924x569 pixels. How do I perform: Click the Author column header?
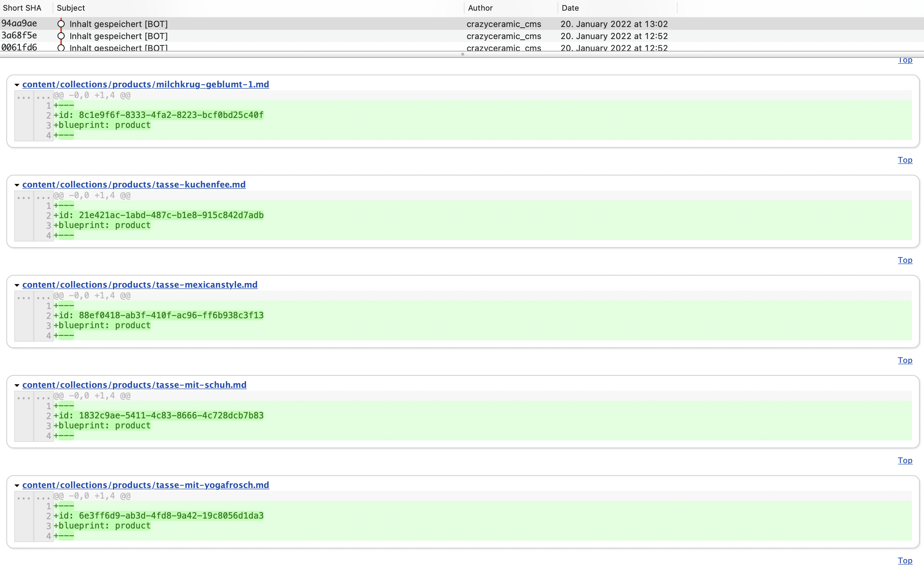coord(480,8)
